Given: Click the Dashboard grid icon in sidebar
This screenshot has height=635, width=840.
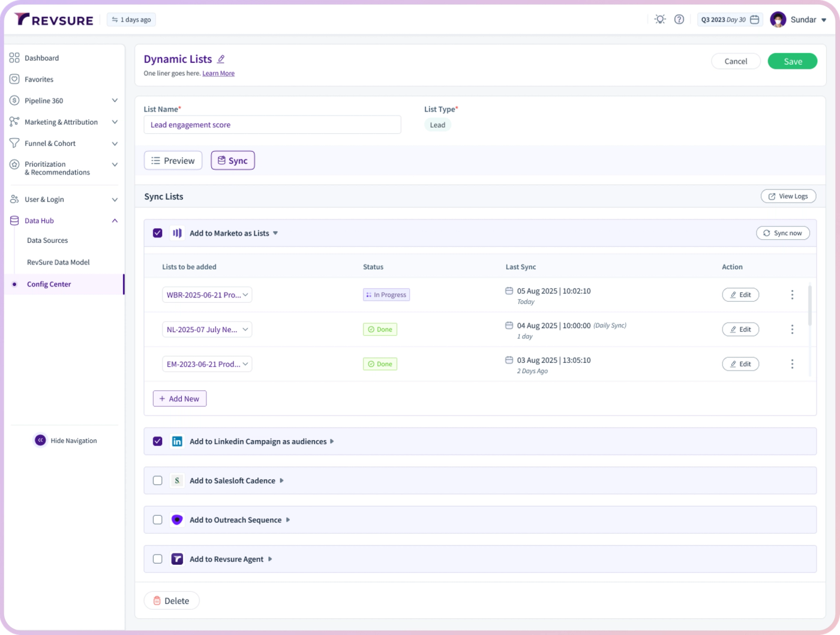Looking at the screenshot, I should click(x=14, y=58).
